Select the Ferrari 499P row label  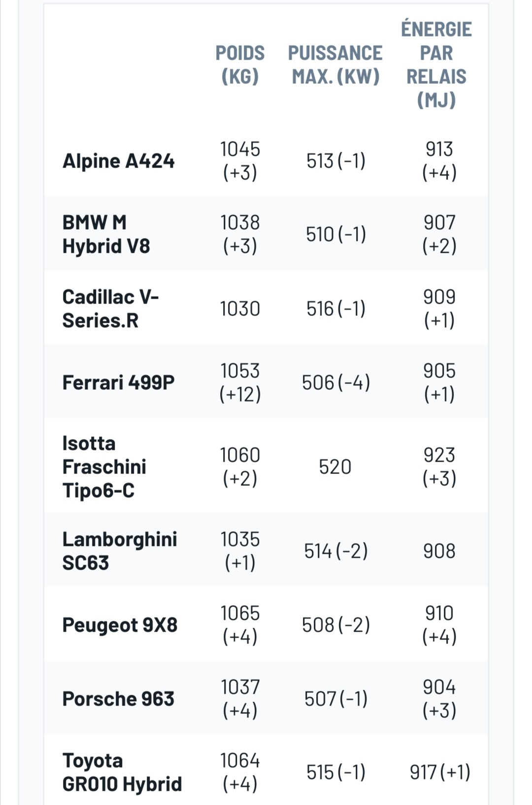(118, 382)
